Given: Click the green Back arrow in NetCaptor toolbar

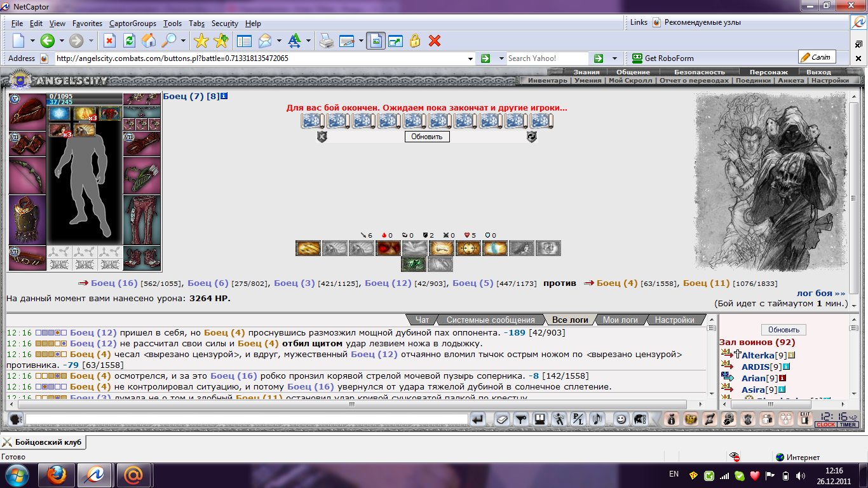Looking at the screenshot, I should click(47, 41).
